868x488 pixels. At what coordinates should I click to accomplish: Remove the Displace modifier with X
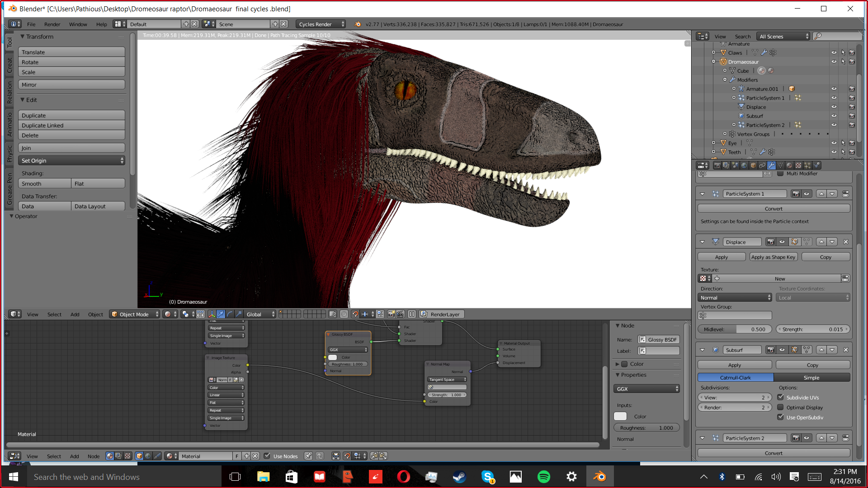[845, 242]
